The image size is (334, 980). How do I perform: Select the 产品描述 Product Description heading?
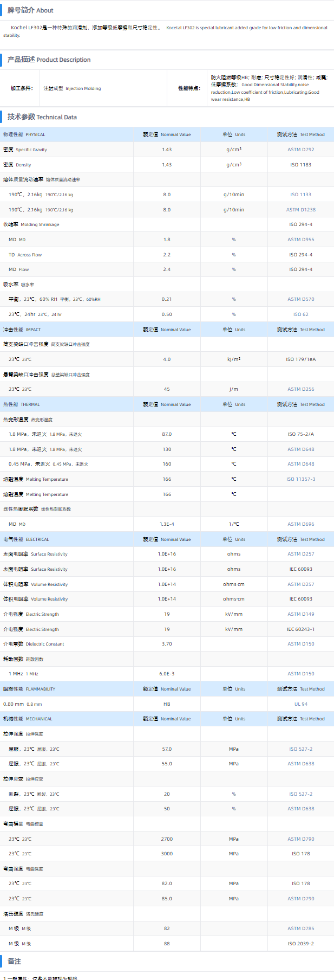click(x=49, y=60)
